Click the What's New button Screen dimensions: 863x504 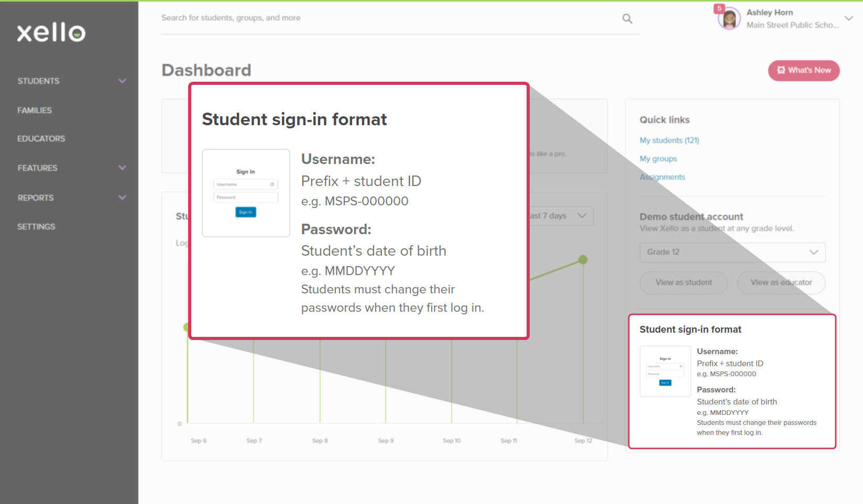(x=803, y=71)
